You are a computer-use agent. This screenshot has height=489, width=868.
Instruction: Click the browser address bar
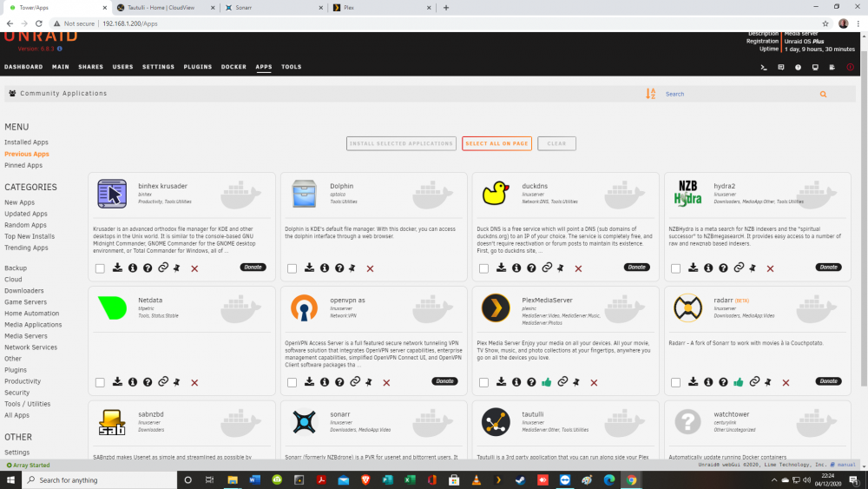pyautogui.click(x=431, y=23)
